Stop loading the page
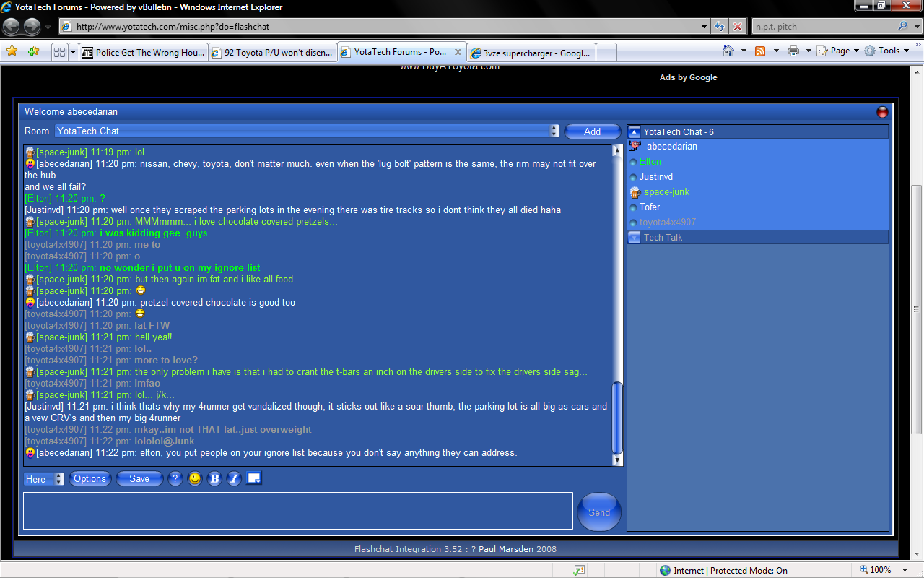Viewport: 924px width, 578px height. pyautogui.click(x=738, y=27)
